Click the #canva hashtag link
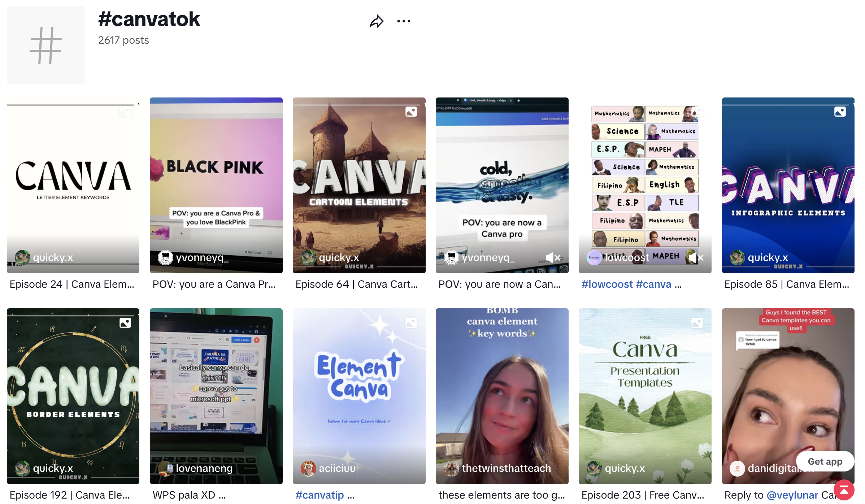Screen dimensions: 865x504 pyautogui.click(x=653, y=284)
